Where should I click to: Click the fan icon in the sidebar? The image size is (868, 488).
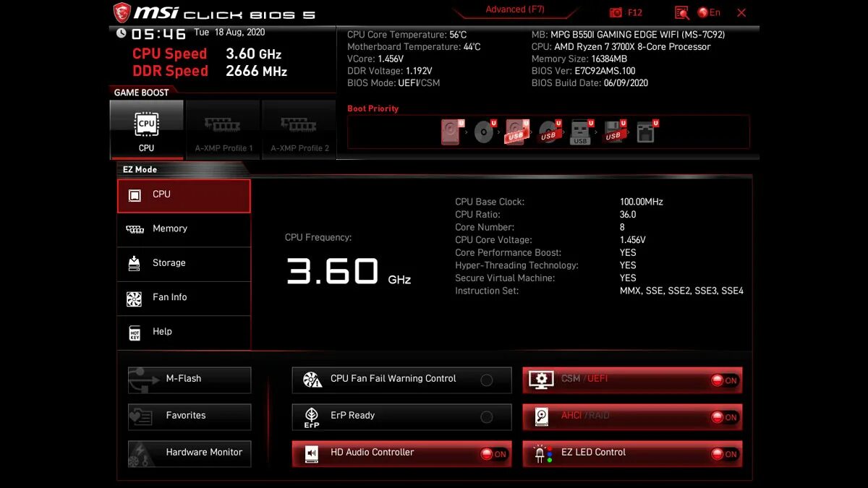click(134, 298)
